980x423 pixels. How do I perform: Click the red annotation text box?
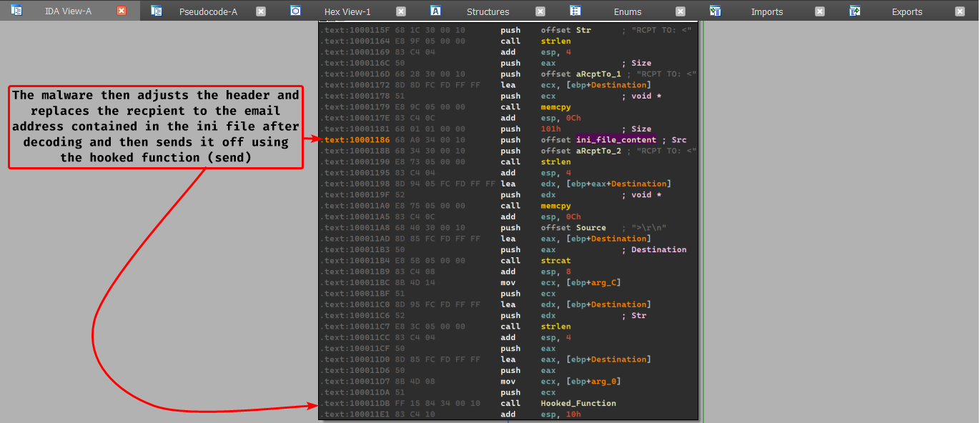(x=155, y=127)
